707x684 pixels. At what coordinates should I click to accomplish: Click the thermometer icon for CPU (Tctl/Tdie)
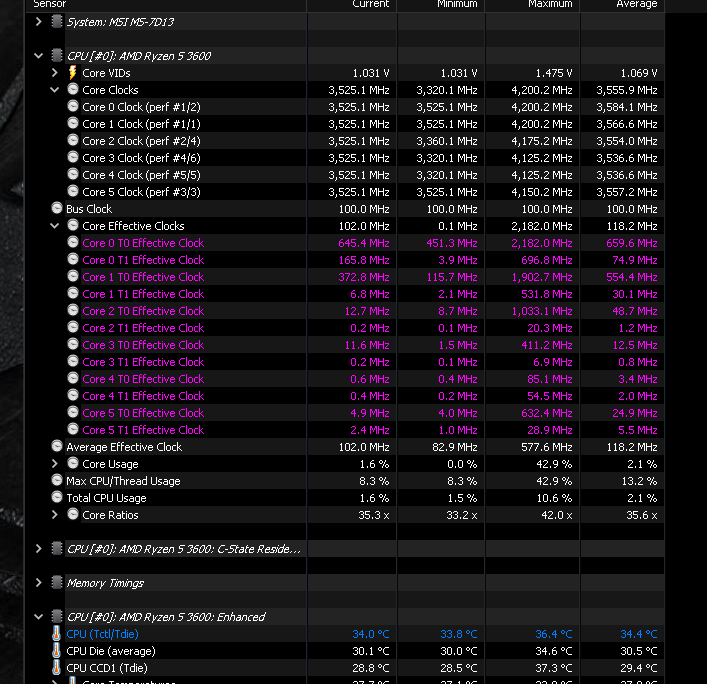coord(57,634)
